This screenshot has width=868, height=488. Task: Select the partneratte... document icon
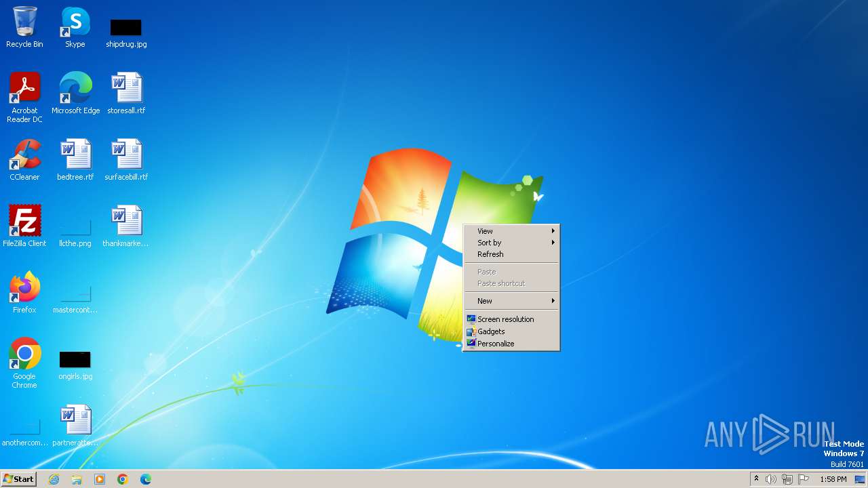click(x=75, y=425)
